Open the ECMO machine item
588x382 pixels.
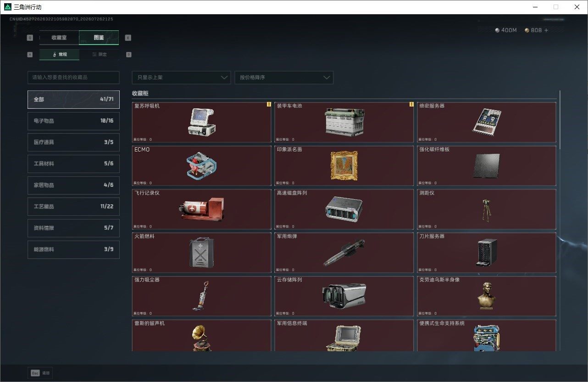(x=201, y=165)
